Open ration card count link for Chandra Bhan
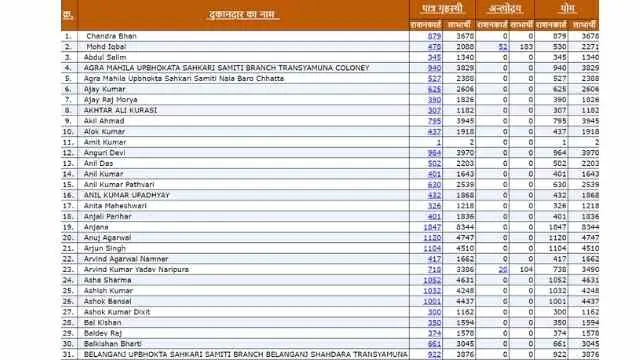Viewport: 640px width, 360px height. tap(434, 36)
